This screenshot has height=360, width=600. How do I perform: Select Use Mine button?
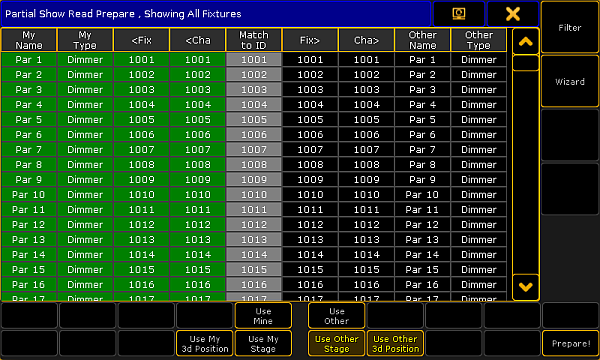click(263, 316)
